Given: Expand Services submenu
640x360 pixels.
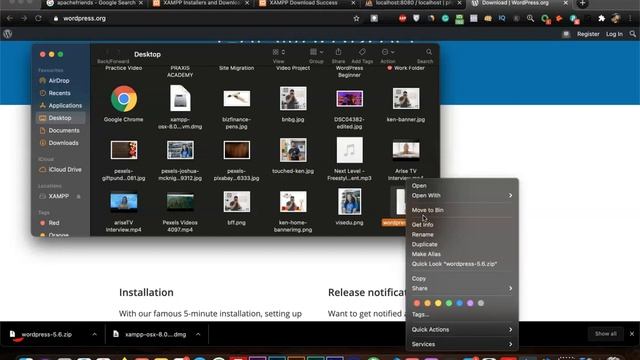Looking at the screenshot, I should (x=462, y=344).
